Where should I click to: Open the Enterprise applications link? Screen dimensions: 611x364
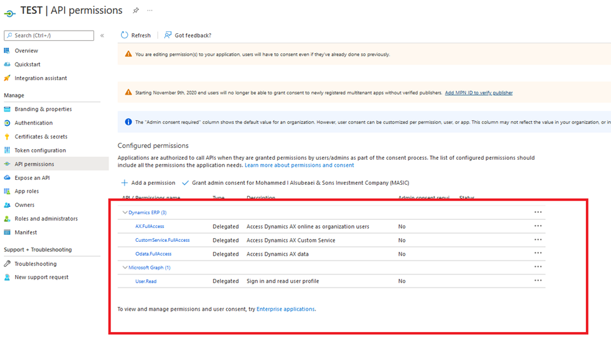coord(285,309)
